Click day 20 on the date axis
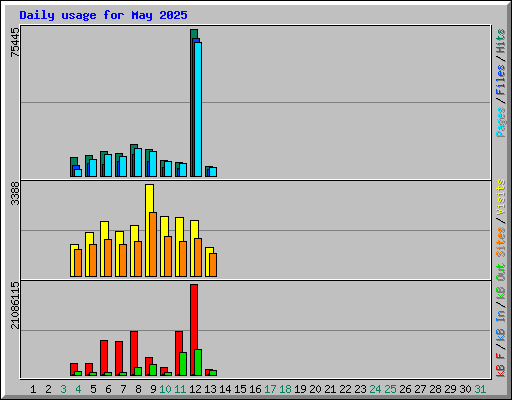Viewport: 512px width, 400px height. coord(315,389)
